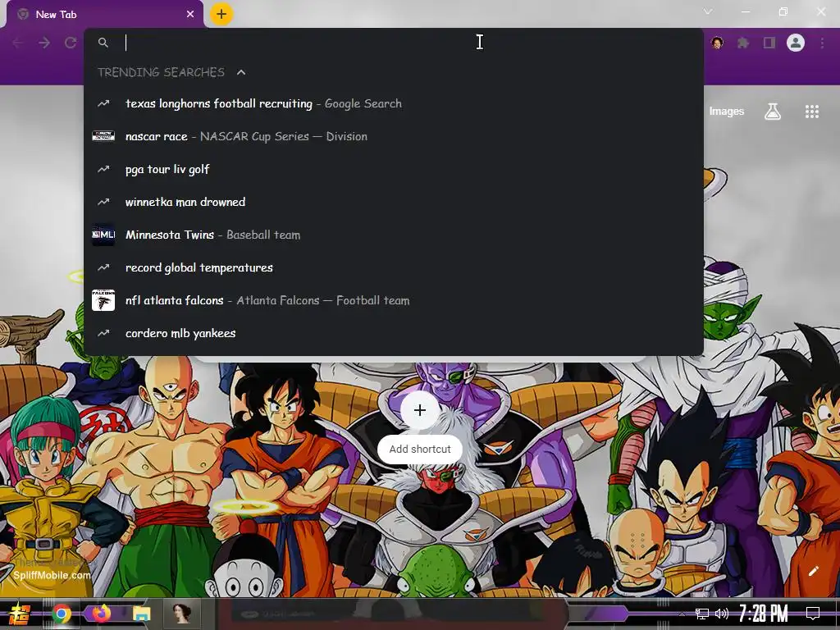Click the Atlanta Falcons logo thumbnail
Screen dimensions: 840x630
[103, 300]
